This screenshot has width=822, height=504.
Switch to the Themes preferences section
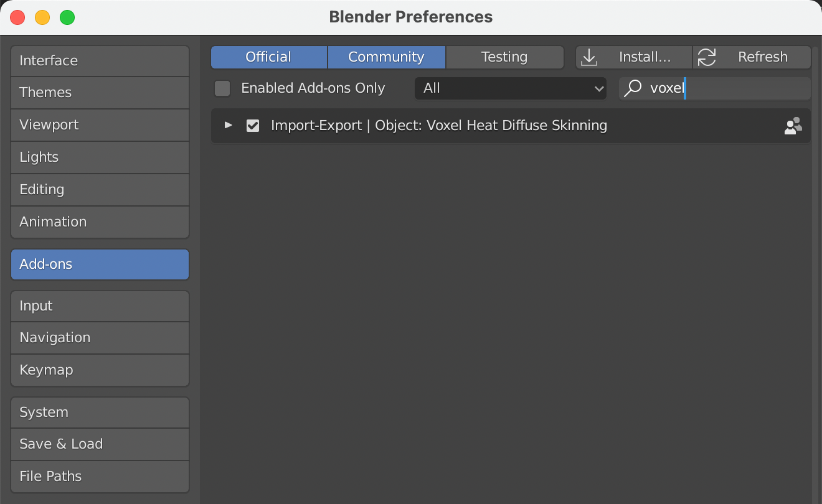100,92
